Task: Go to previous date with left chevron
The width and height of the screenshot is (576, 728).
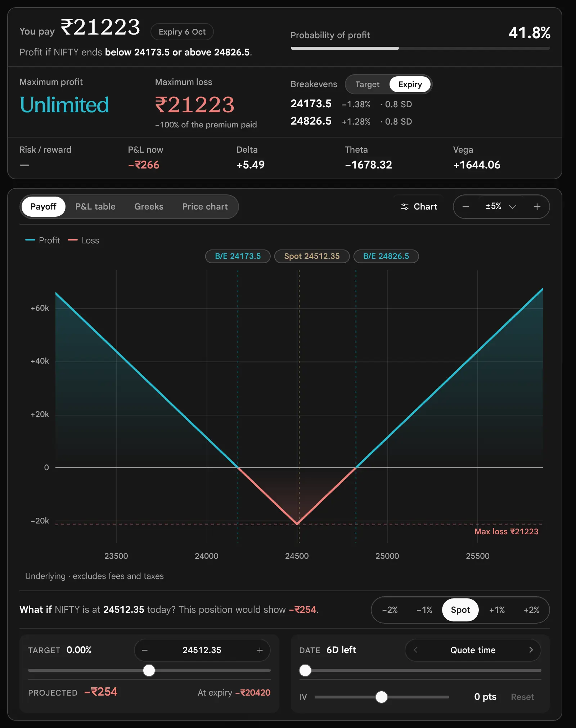Action: coord(416,650)
